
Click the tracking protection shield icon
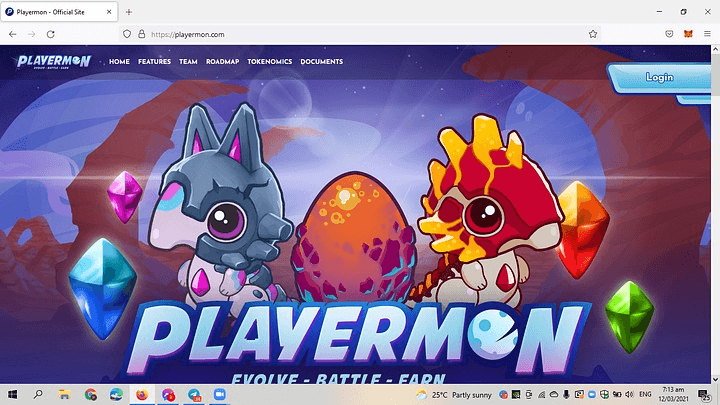click(127, 34)
